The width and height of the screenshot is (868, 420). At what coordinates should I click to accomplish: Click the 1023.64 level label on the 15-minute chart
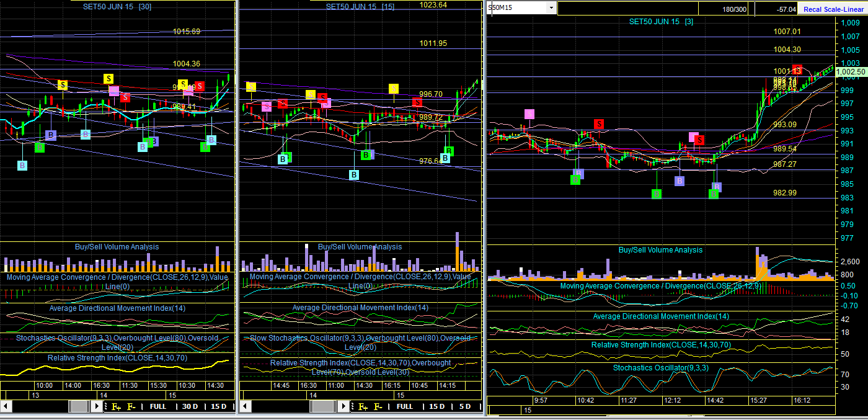click(433, 4)
